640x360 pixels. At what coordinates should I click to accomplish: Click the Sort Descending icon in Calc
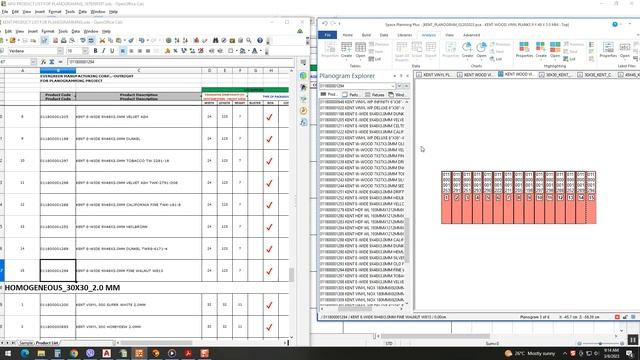click(185, 40)
